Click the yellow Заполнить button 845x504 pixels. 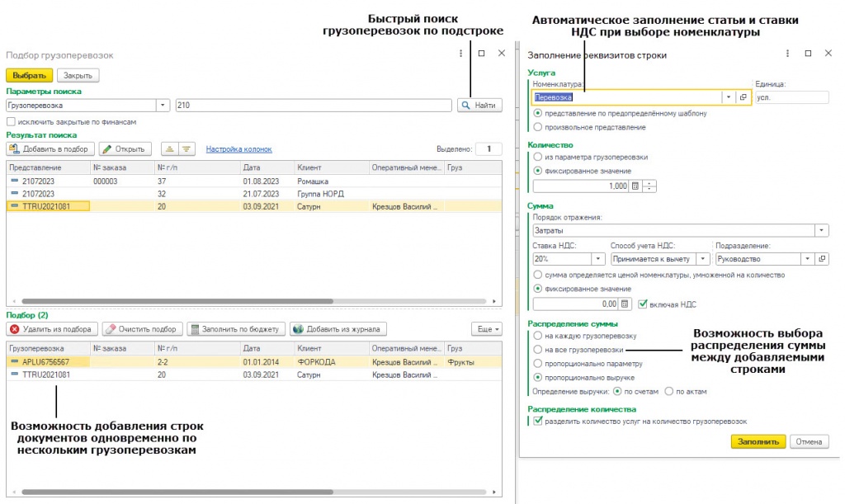pyautogui.click(x=758, y=441)
